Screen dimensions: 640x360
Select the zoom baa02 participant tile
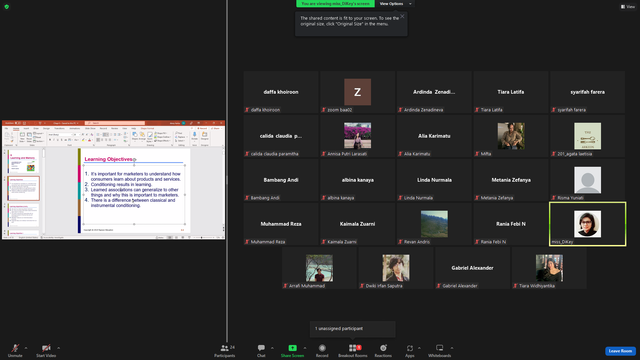pyautogui.click(x=358, y=92)
